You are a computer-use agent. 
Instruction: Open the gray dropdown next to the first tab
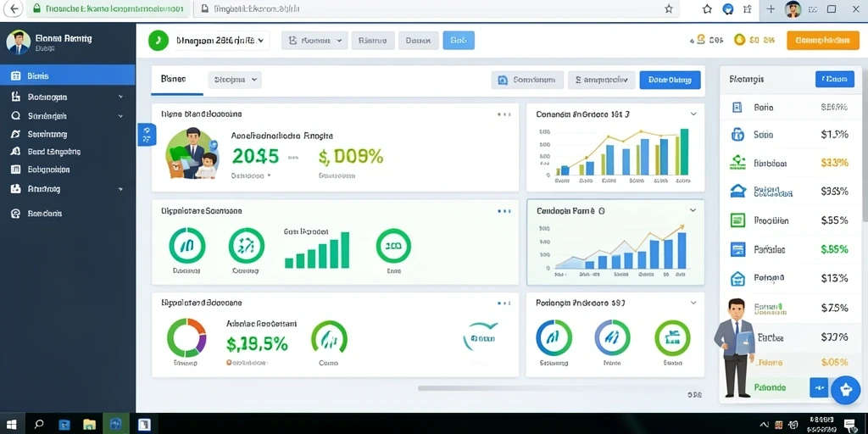[x=235, y=80]
